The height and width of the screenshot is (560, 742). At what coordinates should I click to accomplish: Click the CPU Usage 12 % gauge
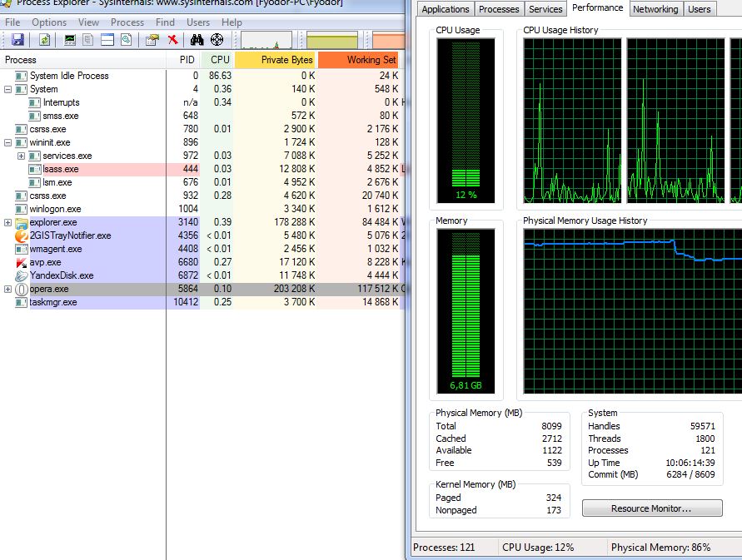[466, 121]
